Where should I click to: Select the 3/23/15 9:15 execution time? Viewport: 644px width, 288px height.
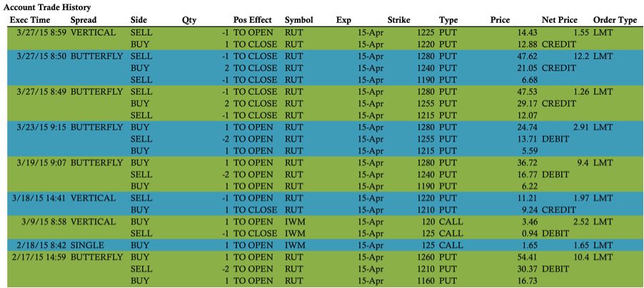(x=43, y=127)
